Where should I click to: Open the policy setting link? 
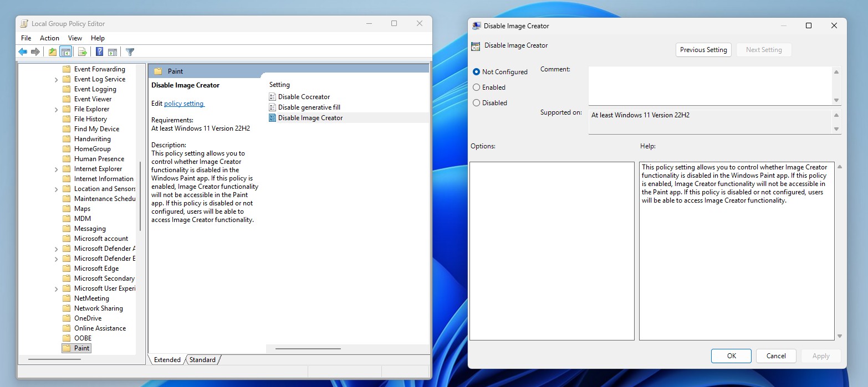pyautogui.click(x=184, y=103)
